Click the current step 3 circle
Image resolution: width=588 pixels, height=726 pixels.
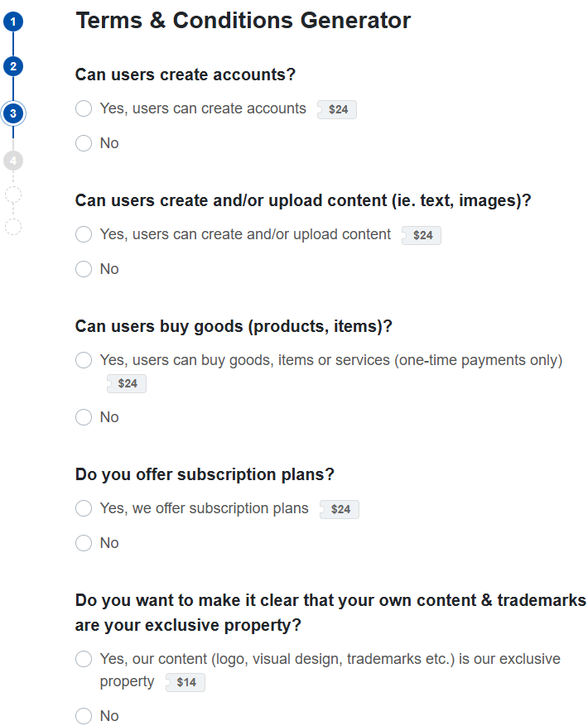(x=13, y=113)
